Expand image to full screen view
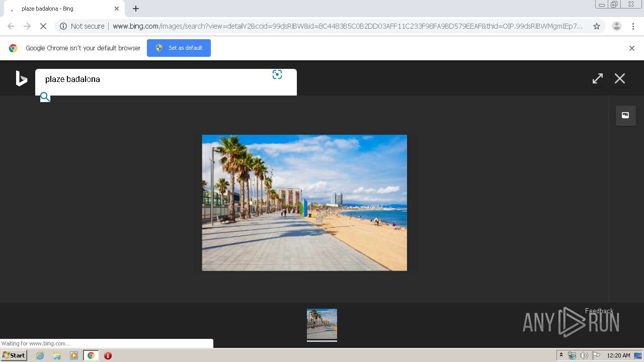Viewport: 644px width, 362px height. pyautogui.click(x=597, y=78)
